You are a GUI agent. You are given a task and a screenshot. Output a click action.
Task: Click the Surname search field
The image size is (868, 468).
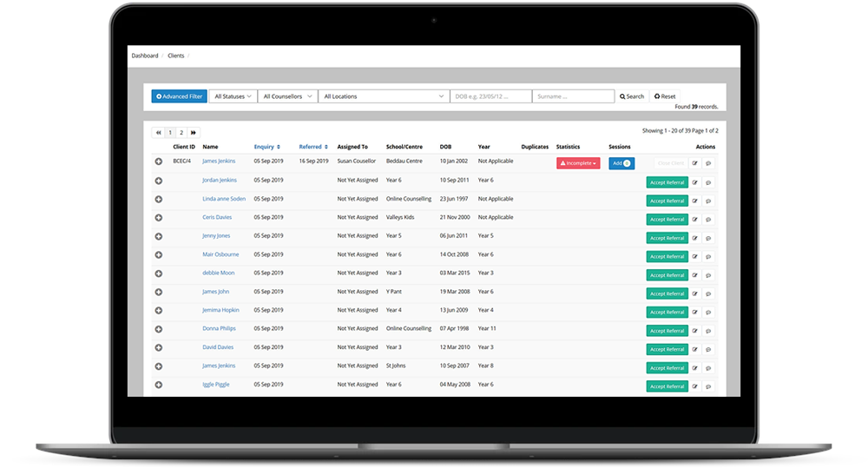click(x=572, y=96)
